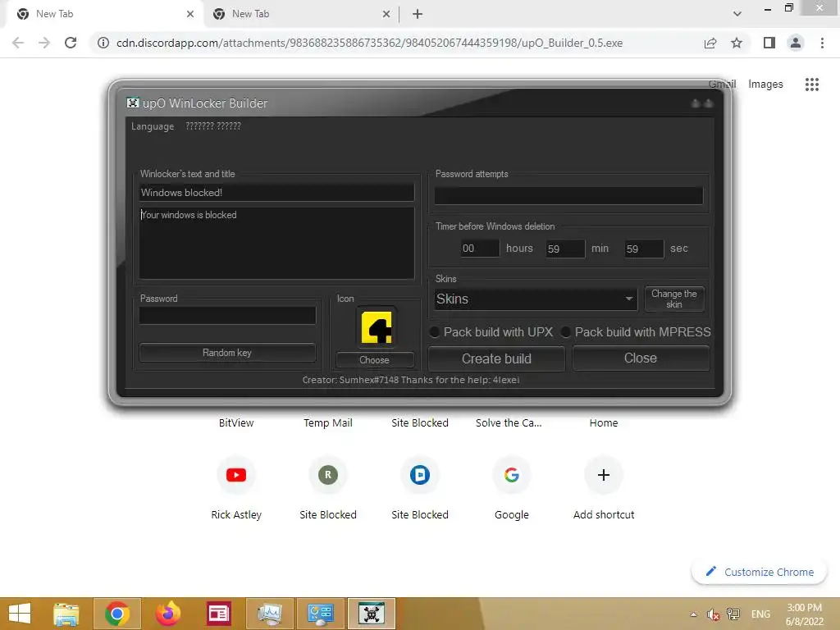This screenshot has height=630, width=840.
Task: Click the Random key button
Action: pyautogui.click(x=227, y=353)
